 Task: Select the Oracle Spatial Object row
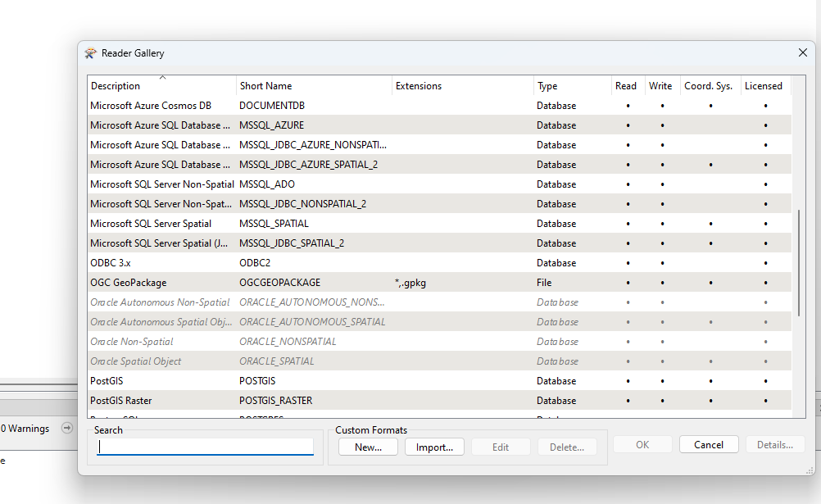pos(439,361)
